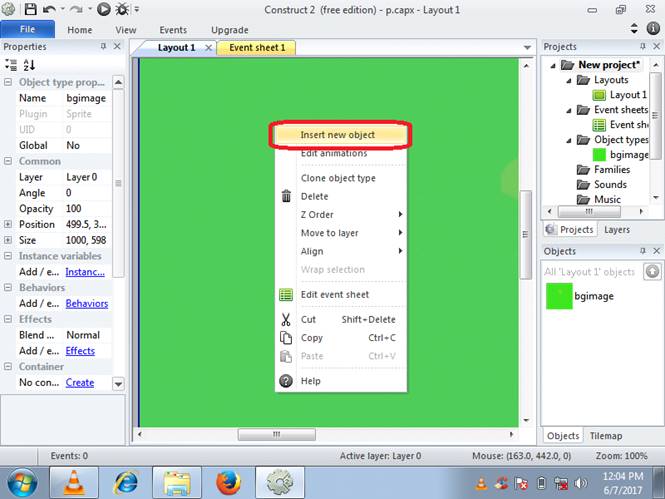
Task: Open Help from the context menu
Action: (341, 381)
